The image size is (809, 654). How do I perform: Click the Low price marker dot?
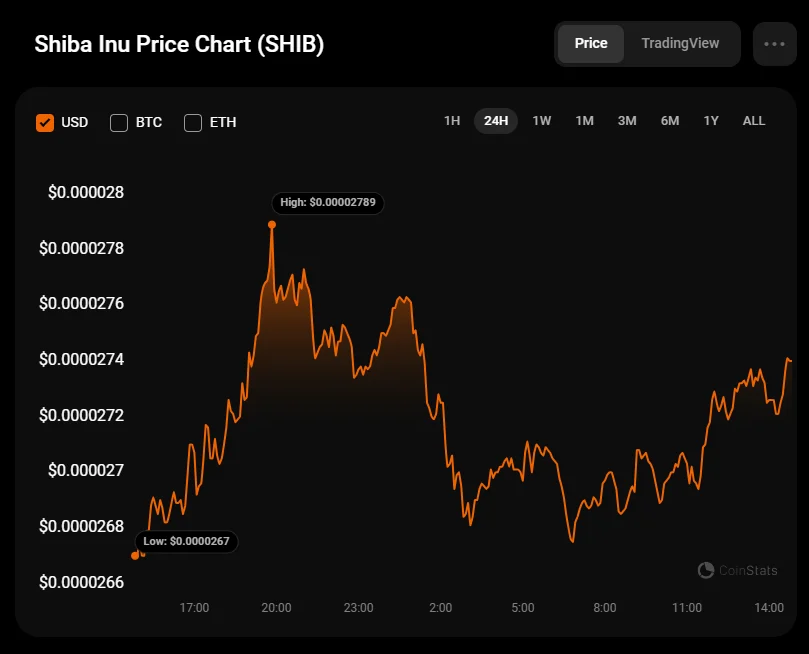136,555
